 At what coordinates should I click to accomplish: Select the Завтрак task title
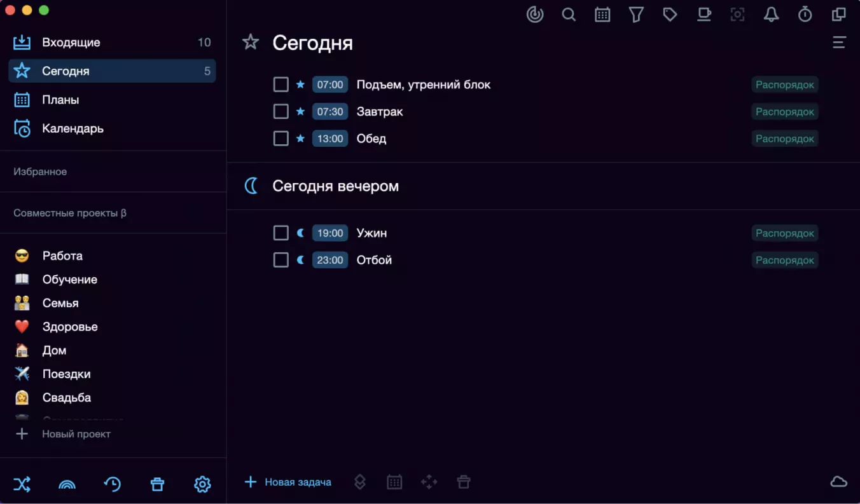pyautogui.click(x=380, y=112)
